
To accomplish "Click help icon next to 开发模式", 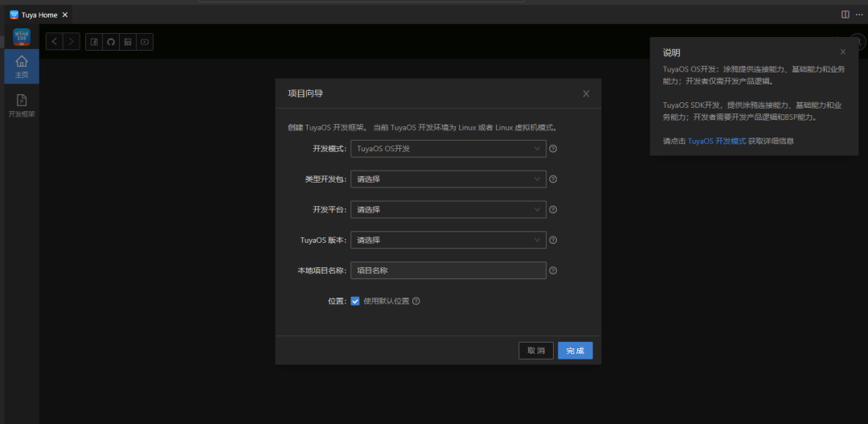I will coord(553,149).
